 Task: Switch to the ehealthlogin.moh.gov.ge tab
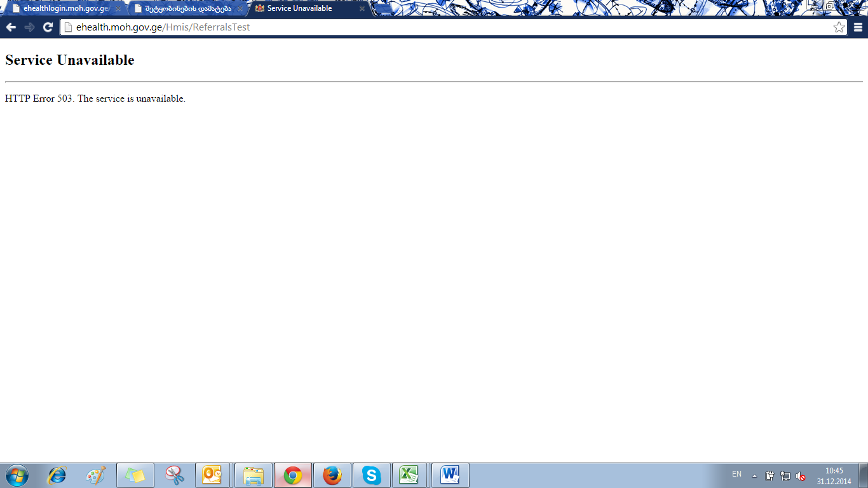(x=64, y=9)
